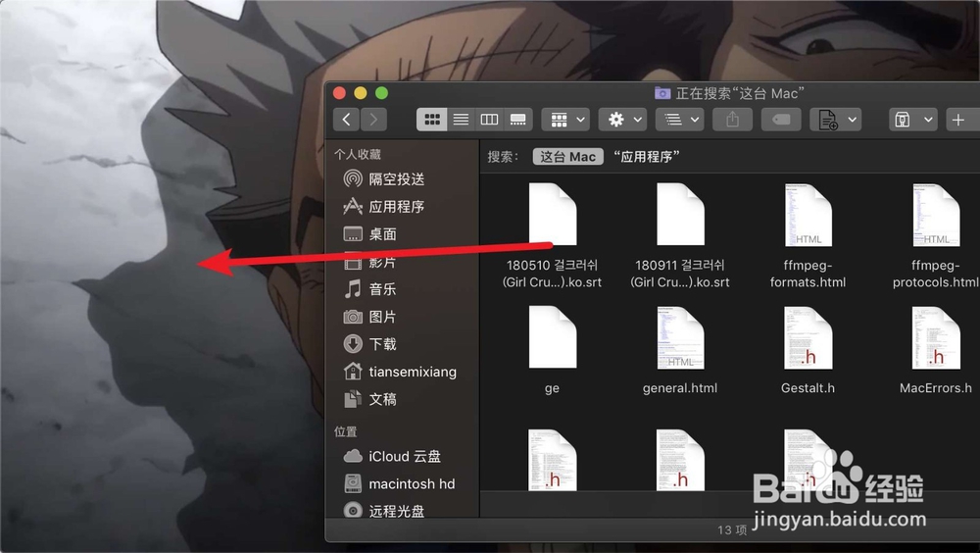Select the 180911 ko.srt file icon
Image resolution: width=980 pixels, height=553 pixels.
680,214
